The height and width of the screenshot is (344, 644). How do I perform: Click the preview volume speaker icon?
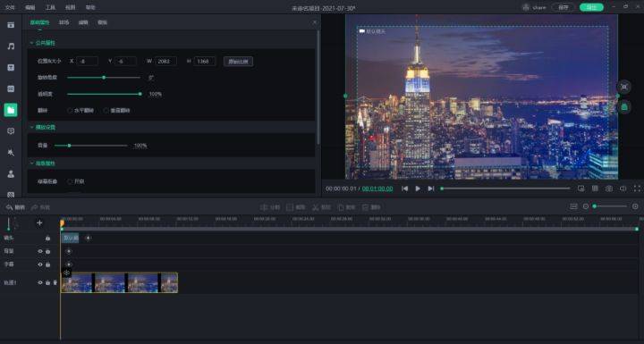[623, 189]
